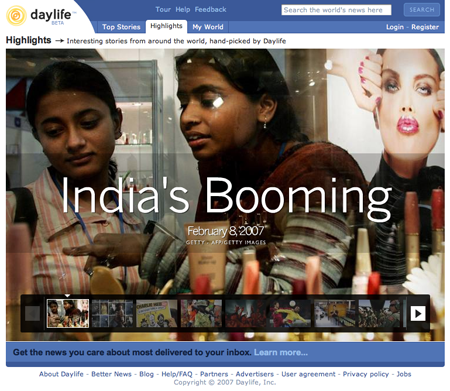450x391 pixels.
Task: Select the Highlights tab
Action: tap(166, 26)
